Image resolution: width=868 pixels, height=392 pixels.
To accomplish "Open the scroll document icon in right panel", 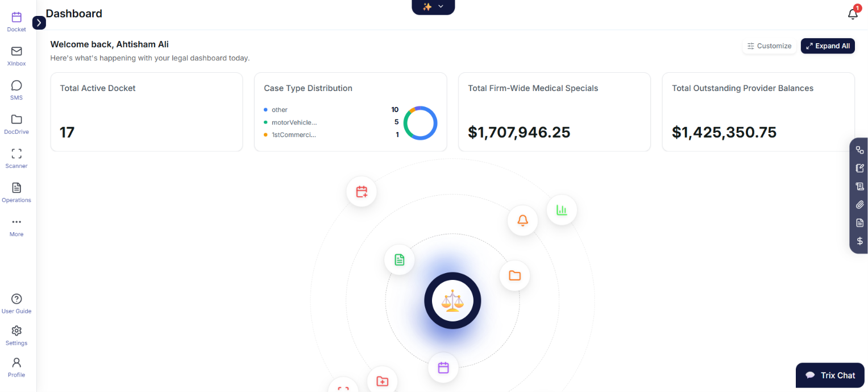I will (x=859, y=187).
